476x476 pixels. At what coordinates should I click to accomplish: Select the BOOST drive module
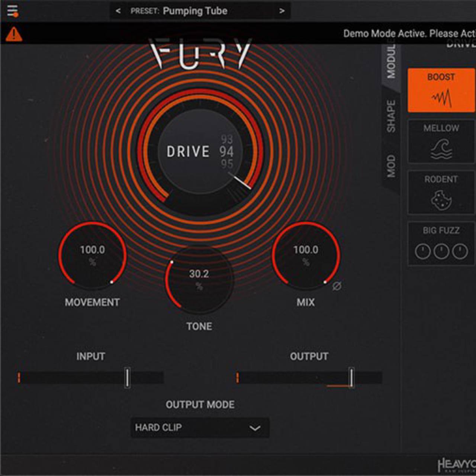coord(441,90)
